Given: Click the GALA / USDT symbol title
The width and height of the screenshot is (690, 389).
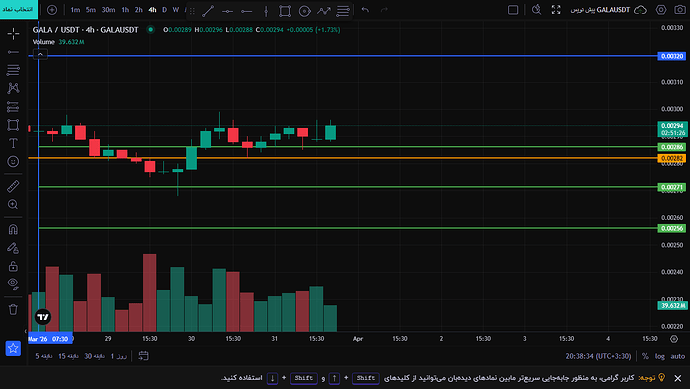Looking at the screenshot, I should (85, 29).
